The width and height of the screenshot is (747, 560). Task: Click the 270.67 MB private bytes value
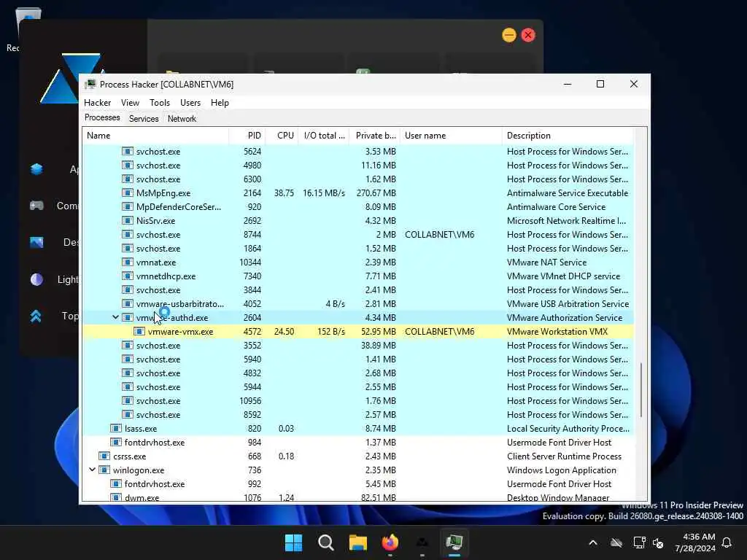point(376,192)
